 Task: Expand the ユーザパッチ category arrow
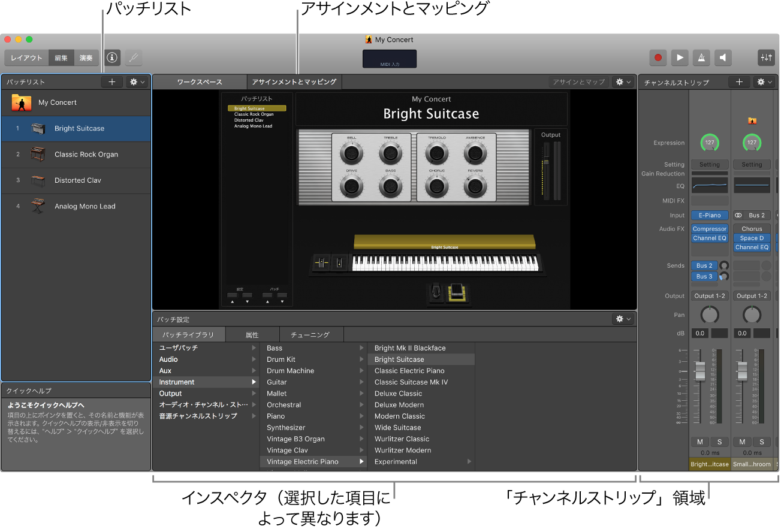pos(254,347)
